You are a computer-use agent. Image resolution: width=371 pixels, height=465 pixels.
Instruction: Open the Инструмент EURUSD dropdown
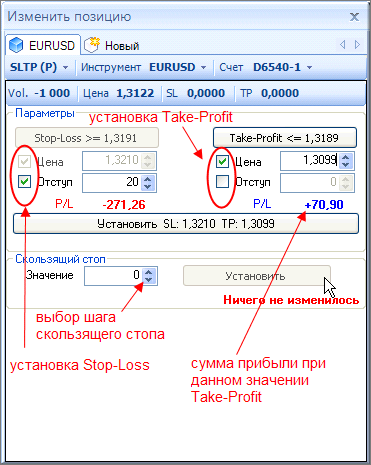click(144, 67)
